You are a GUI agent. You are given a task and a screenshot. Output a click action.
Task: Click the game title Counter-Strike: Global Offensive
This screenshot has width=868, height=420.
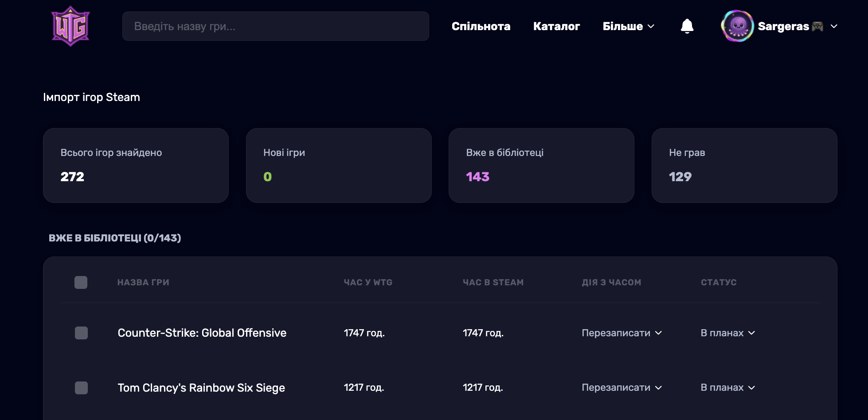pyautogui.click(x=202, y=333)
